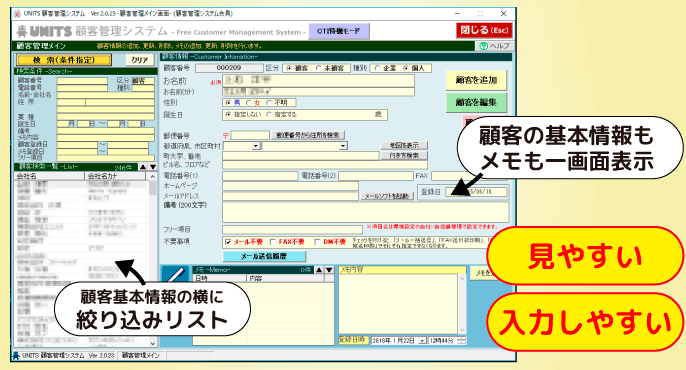This screenshot has width=686, height=370.
Task: Select the 未顧客 radio button
Action: click(318, 68)
